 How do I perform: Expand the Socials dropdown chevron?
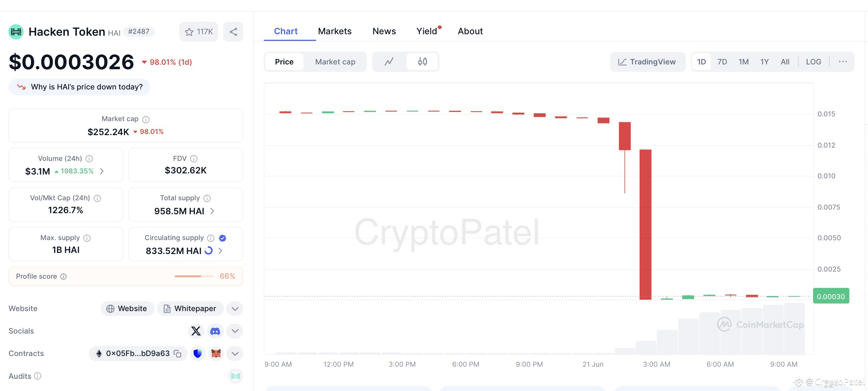[x=235, y=331]
